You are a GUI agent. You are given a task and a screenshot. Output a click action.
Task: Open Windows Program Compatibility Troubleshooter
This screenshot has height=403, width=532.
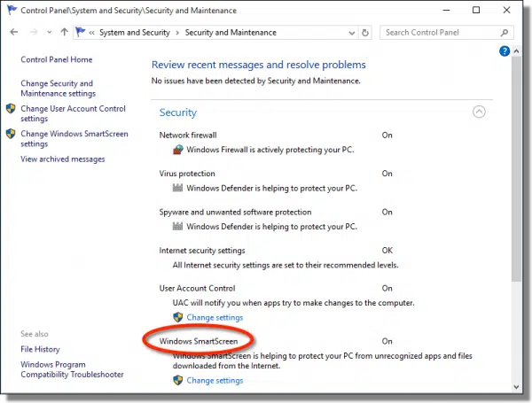coord(72,369)
